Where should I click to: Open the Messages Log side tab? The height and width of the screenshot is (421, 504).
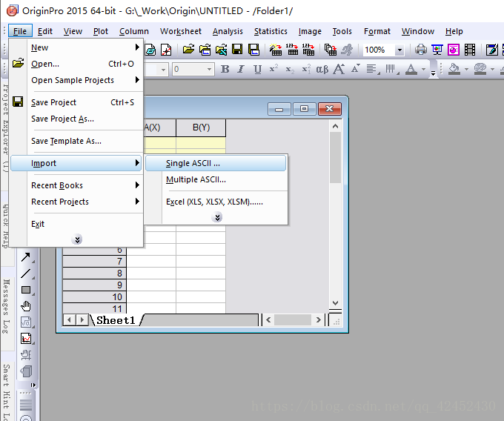point(5,307)
